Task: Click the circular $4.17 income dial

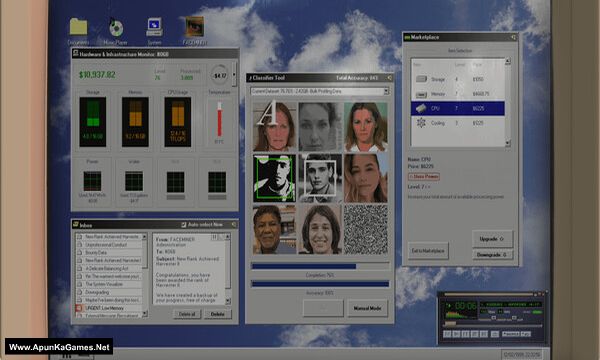Action: click(220, 75)
